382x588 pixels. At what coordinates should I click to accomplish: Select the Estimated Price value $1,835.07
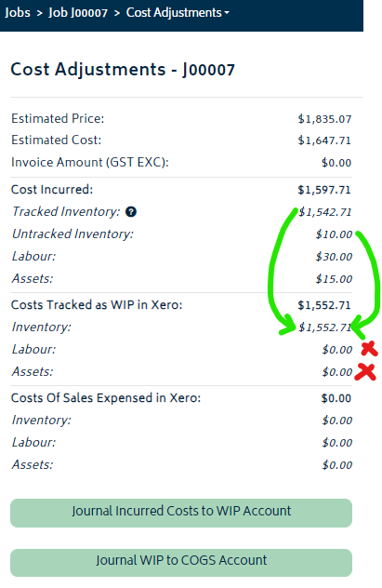[324, 119]
